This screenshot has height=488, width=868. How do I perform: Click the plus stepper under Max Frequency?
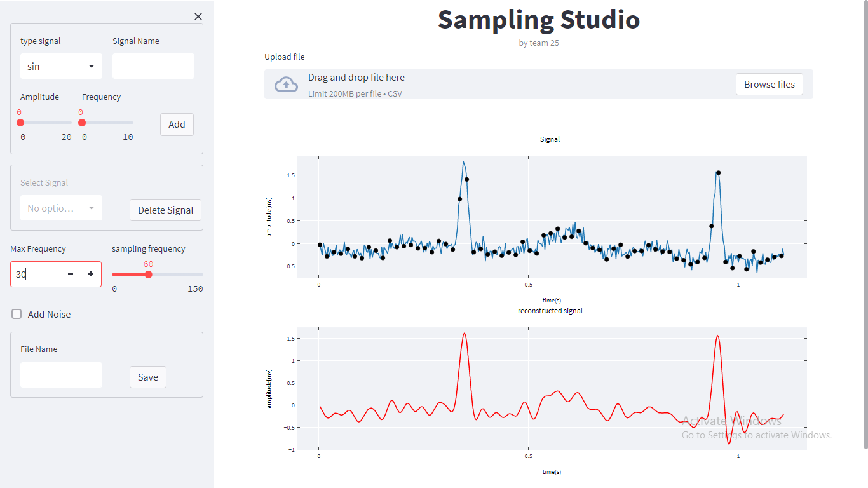(91, 274)
